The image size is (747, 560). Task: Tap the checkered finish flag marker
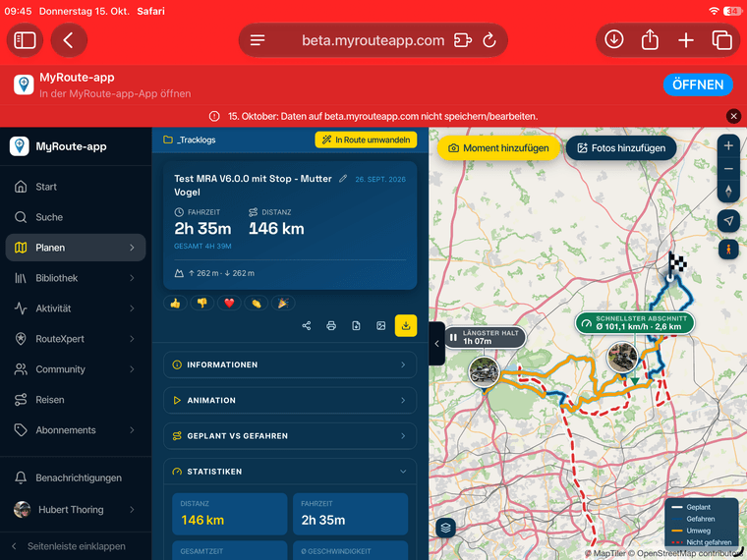coord(676,264)
